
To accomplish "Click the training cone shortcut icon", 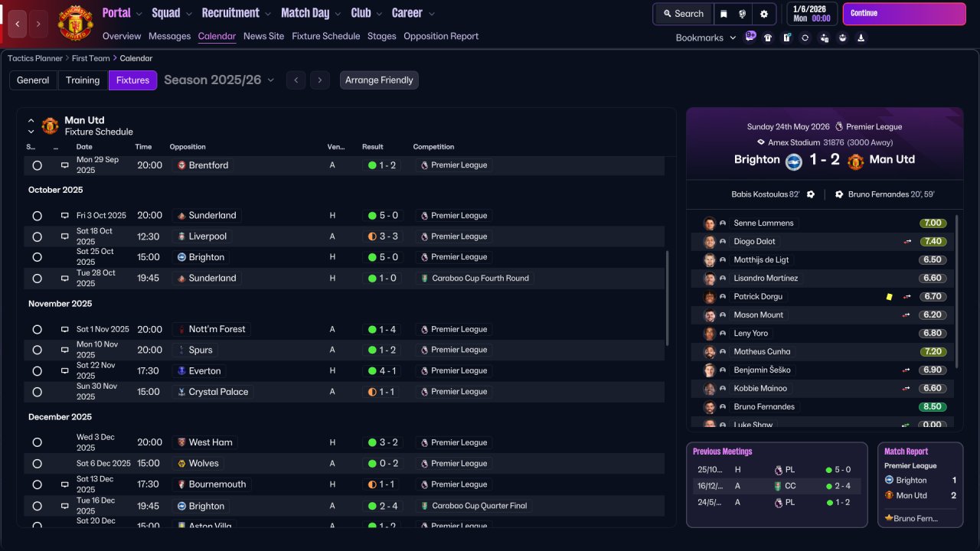I will (x=861, y=37).
